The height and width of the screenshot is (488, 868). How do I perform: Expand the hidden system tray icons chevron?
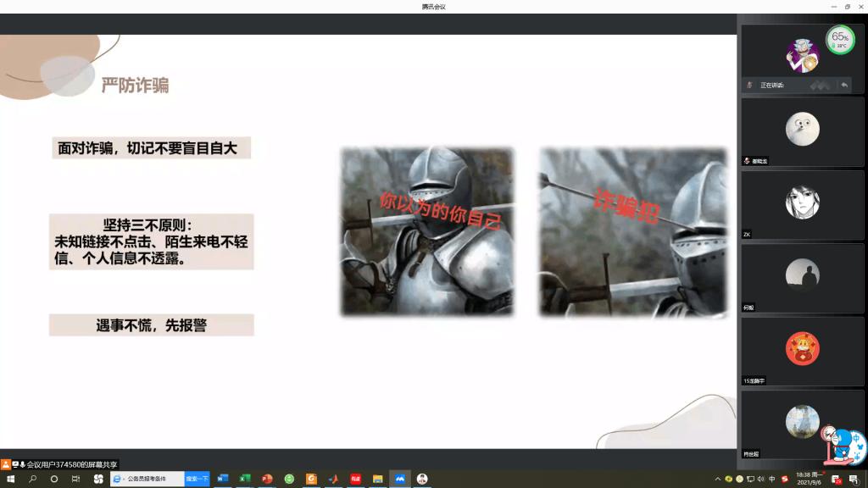coord(718,479)
